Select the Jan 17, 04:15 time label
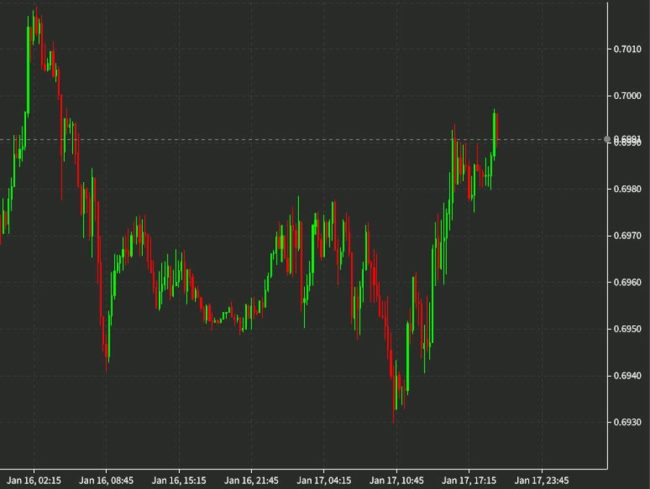This screenshot has height=489, width=650. [324, 479]
